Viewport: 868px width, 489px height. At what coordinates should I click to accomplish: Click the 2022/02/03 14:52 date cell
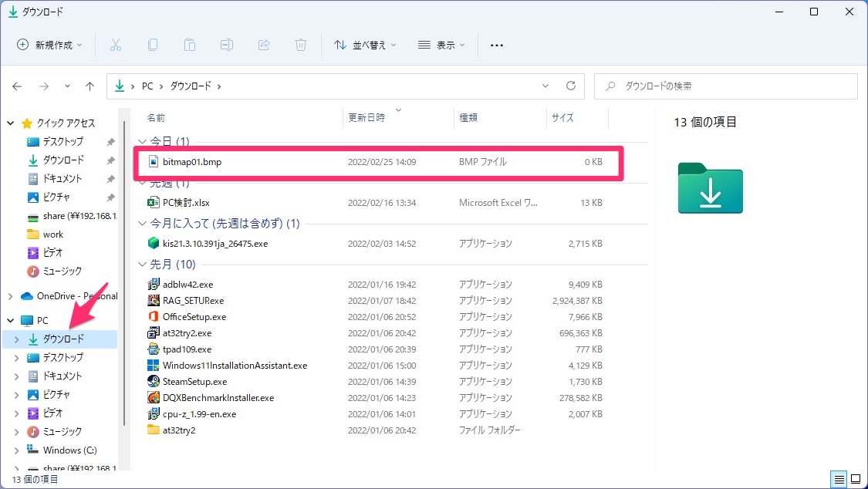coord(382,244)
